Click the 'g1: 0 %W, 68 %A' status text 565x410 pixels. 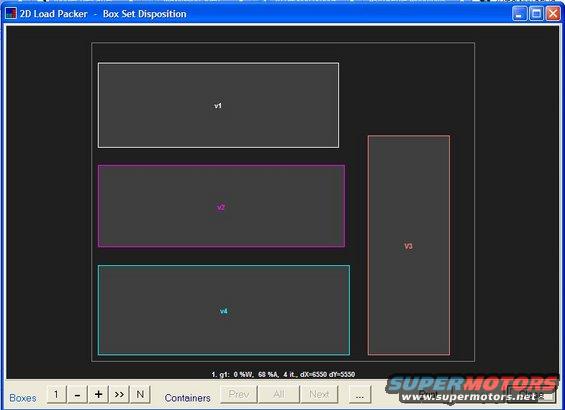249,374
